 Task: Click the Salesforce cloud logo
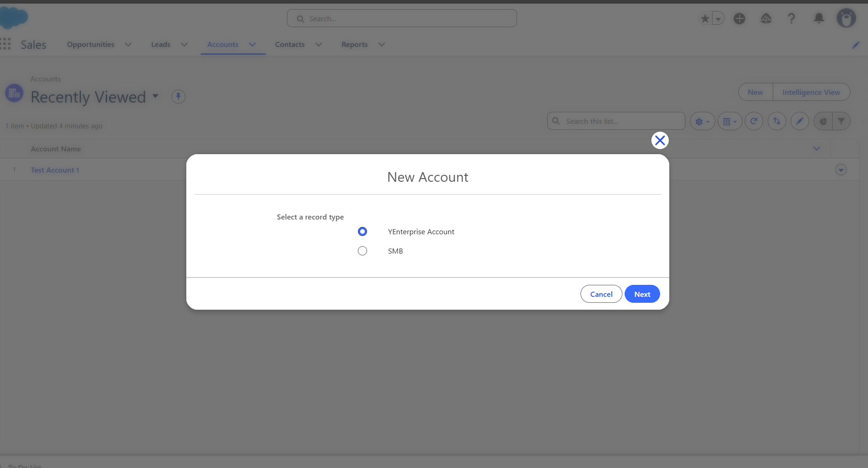coord(13,17)
